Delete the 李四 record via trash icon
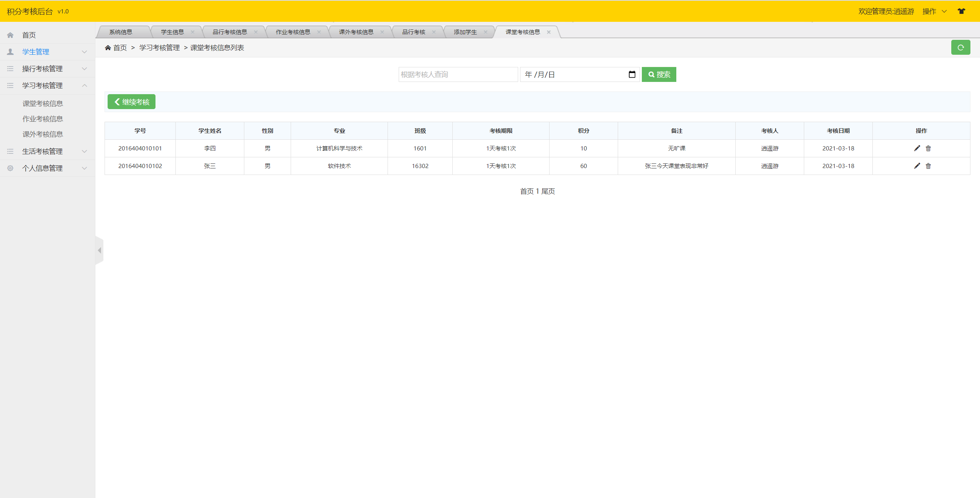The image size is (980, 498). point(928,148)
